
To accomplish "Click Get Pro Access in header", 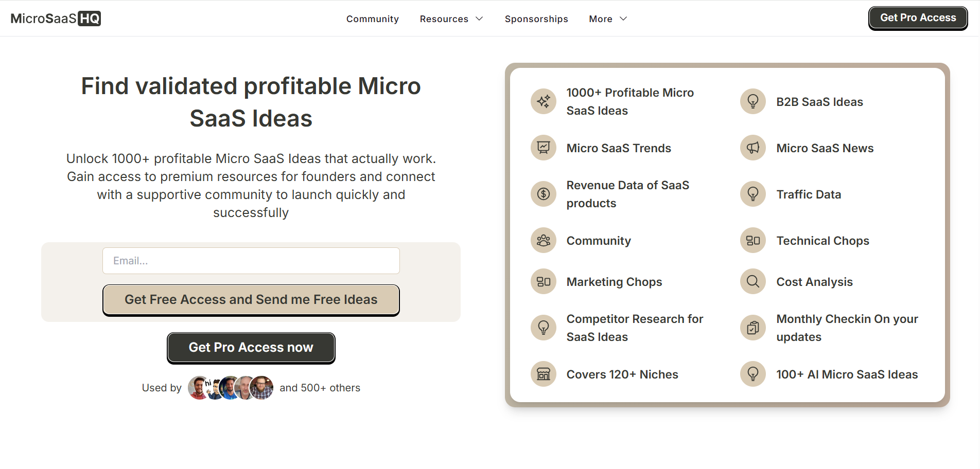I will [918, 18].
